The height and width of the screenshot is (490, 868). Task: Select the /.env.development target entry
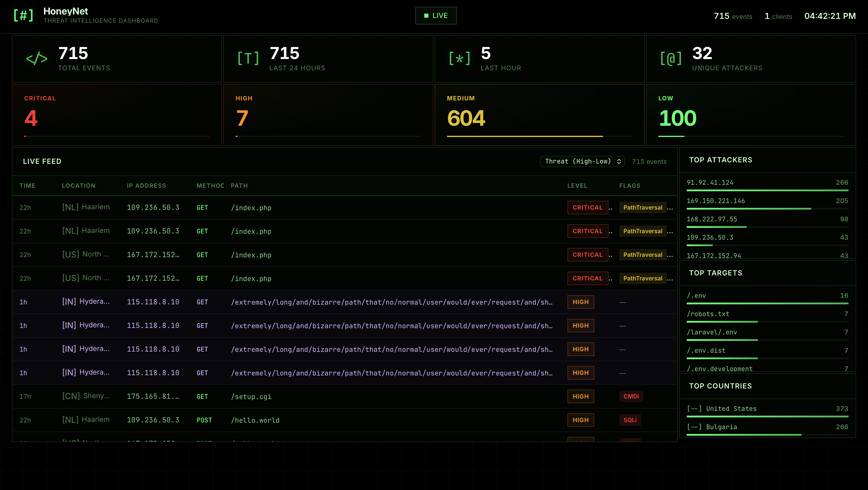(767, 368)
